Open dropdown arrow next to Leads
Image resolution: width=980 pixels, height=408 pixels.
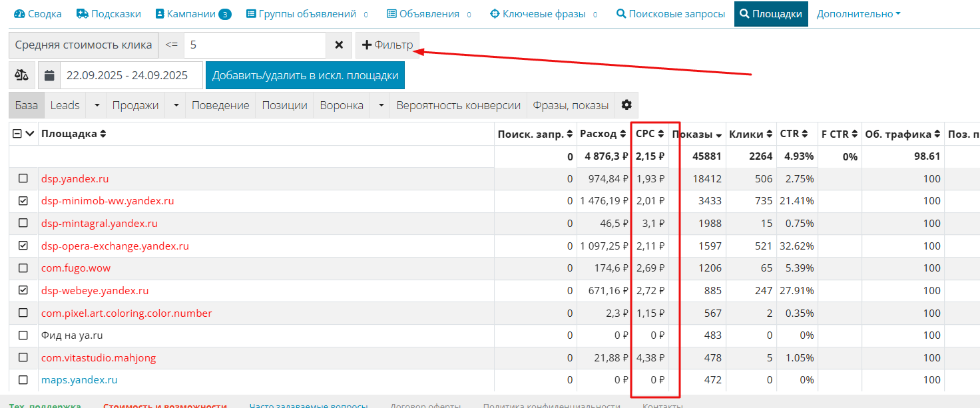point(97,105)
